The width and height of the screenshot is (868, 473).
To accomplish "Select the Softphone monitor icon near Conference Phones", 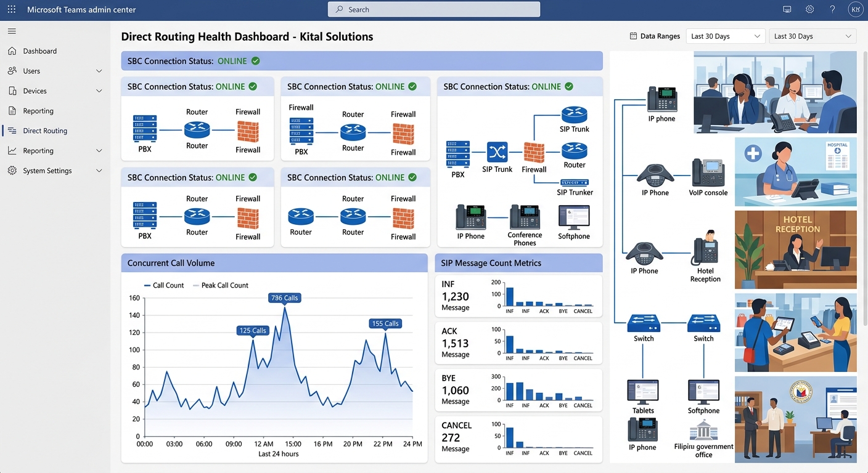I will click(x=573, y=217).
